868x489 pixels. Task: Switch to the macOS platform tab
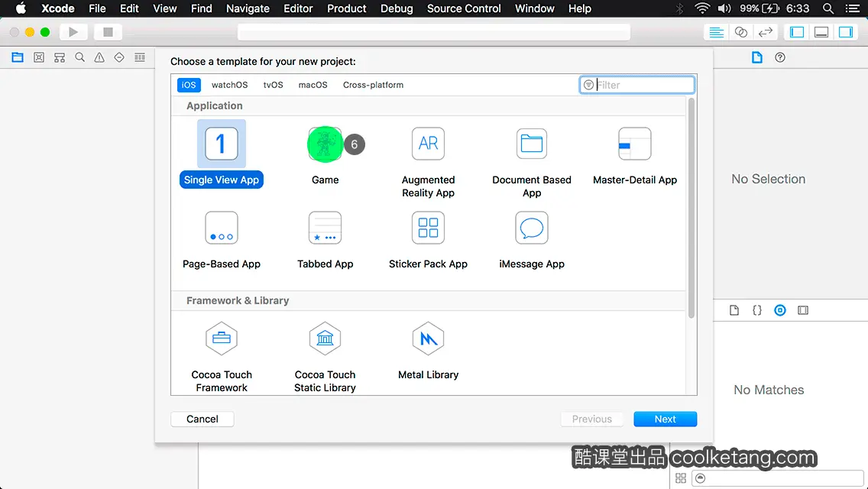coord(313,85)
